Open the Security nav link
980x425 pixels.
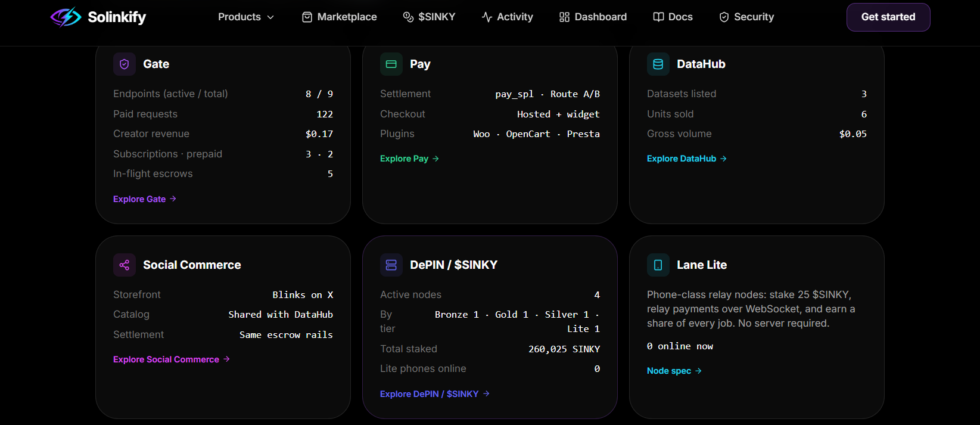tap(746, 17)
